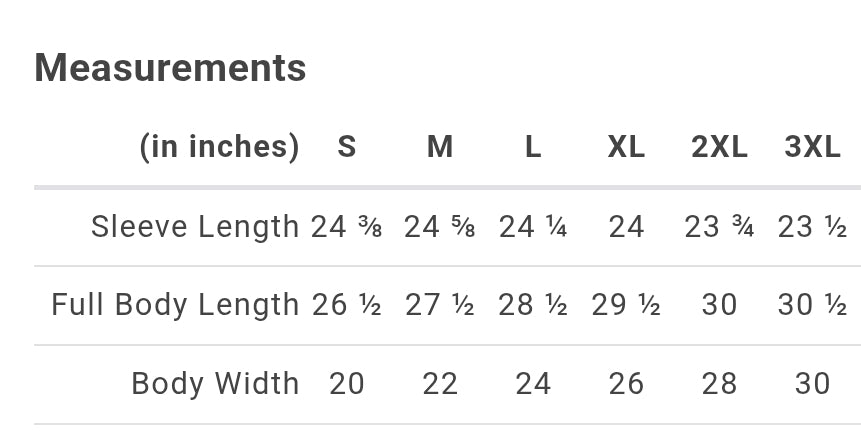Select the 2XL size column header
This screenshot has width=861, height=446.
(x=719, y=147)
